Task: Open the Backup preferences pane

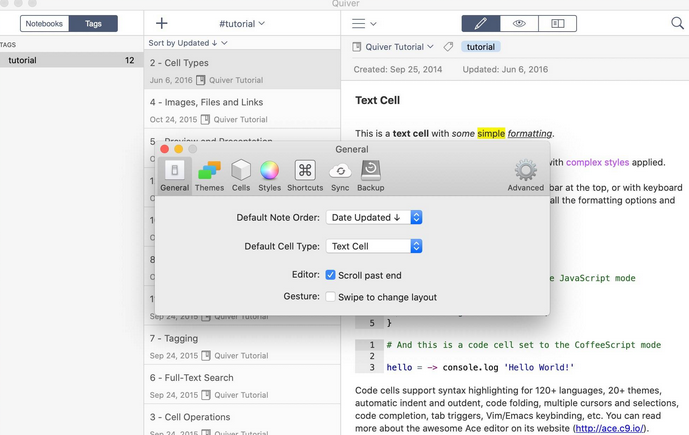Action: [370, 176]
